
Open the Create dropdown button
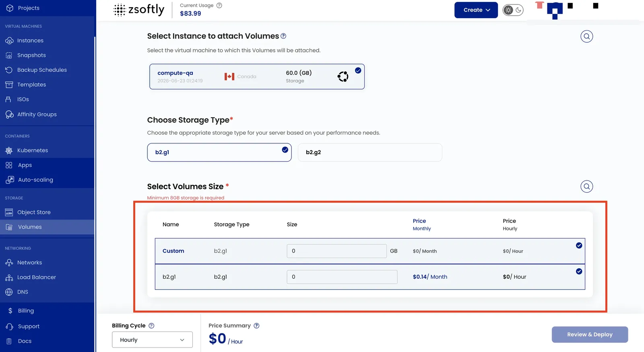click(x=476, y=10)
